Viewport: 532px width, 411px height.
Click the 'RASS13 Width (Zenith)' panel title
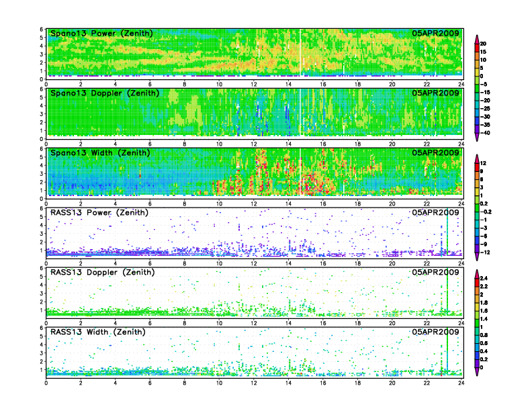pyautogui.click(x=97, y=332)
